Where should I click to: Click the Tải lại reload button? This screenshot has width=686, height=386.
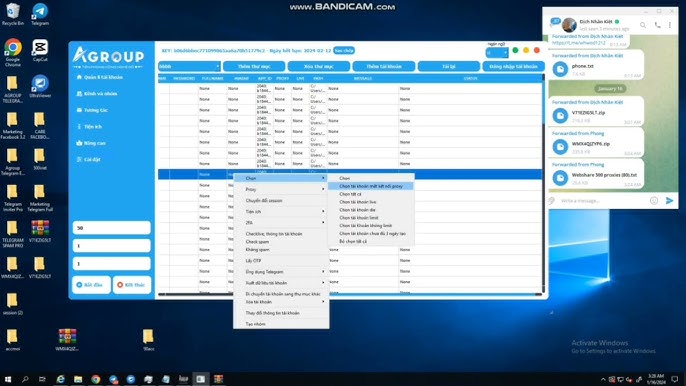point(448,66)
